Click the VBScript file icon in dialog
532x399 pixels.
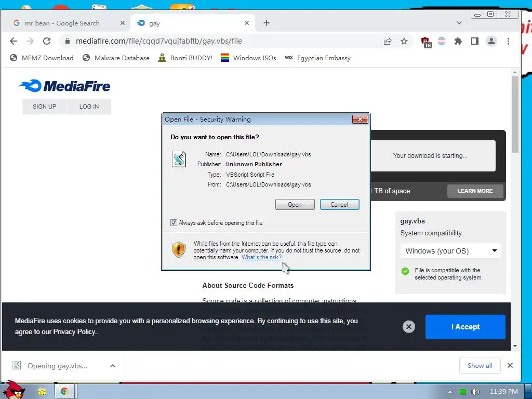[x=179, y=159]
